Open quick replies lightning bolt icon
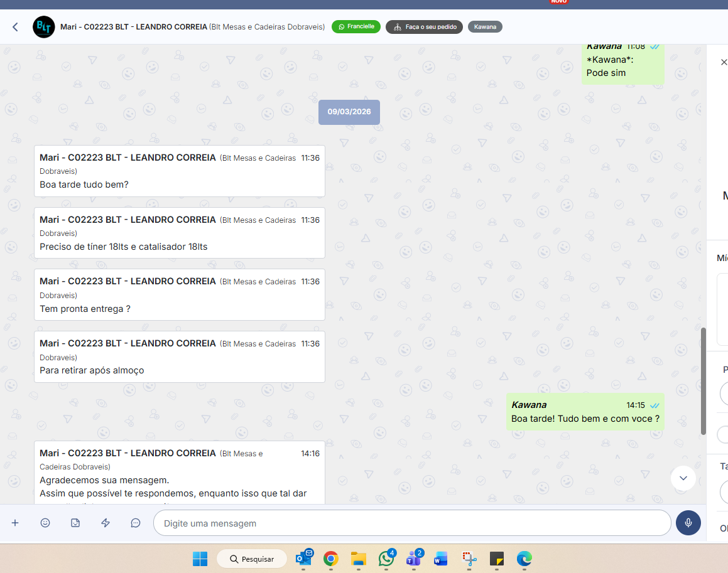The height and width of the screenshot is (573, 728). click(106, 523)
